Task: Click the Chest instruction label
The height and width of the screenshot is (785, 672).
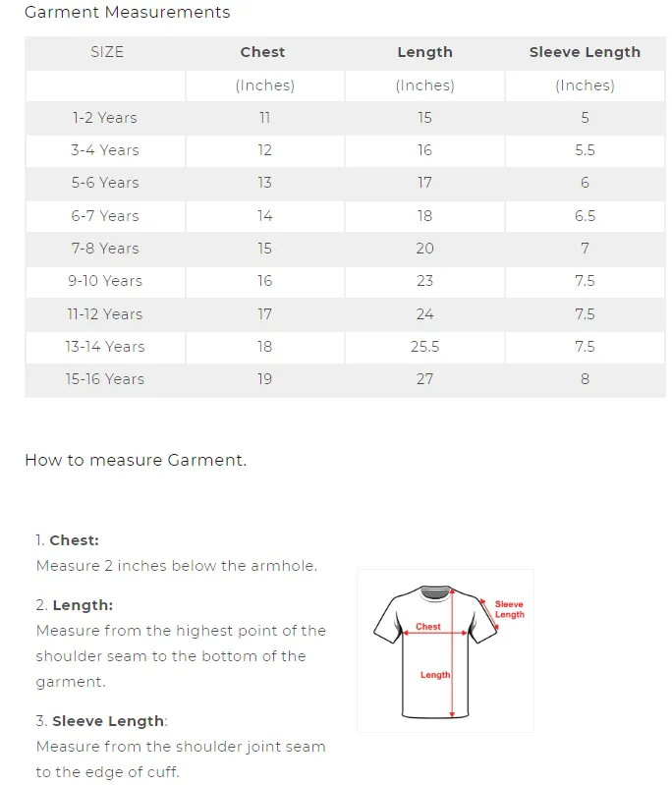Action: (74, 540)
